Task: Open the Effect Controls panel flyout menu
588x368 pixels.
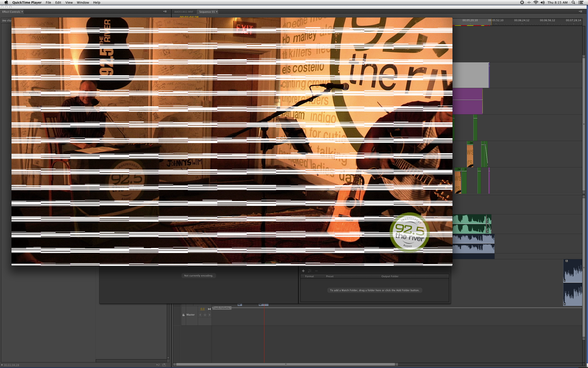Action: (165, 11)
